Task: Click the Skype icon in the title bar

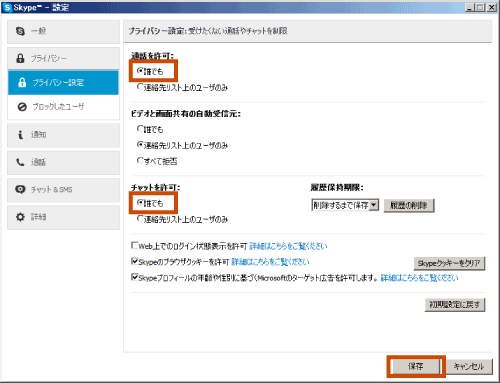Action: pyautogui.click(x=7, y=7)
